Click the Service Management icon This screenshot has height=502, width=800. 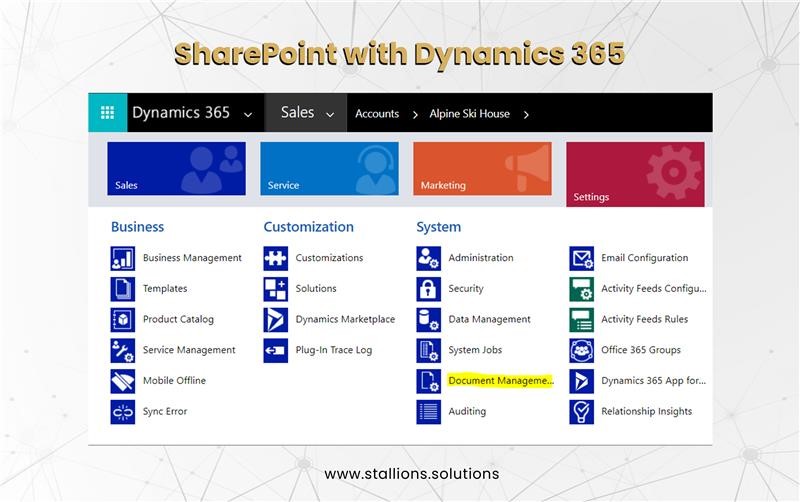(x=123, y=350)
